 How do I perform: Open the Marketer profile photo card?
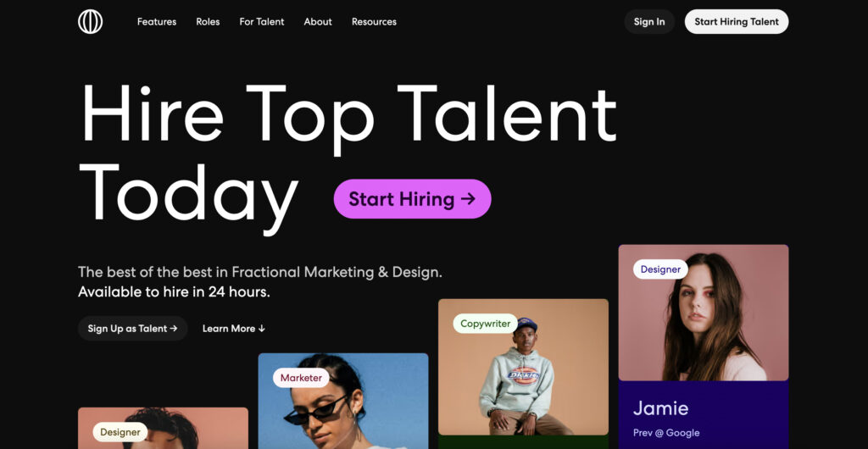point(343,401)
